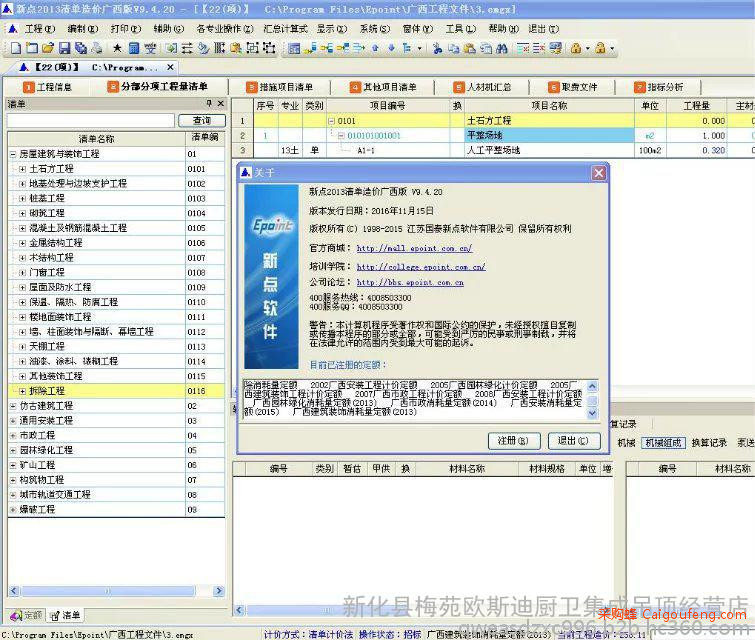Open dropdown arrow beside tree hierarchy icon
Screen dimensions: 755x640
click(x=419, y=48)
